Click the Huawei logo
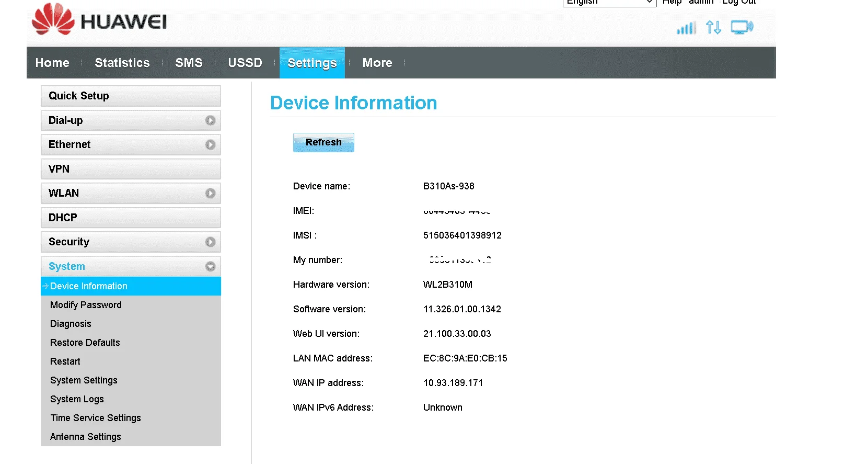The height and width of the screenshot is (464, 868). pyautogui.click(x=99, y=20)
